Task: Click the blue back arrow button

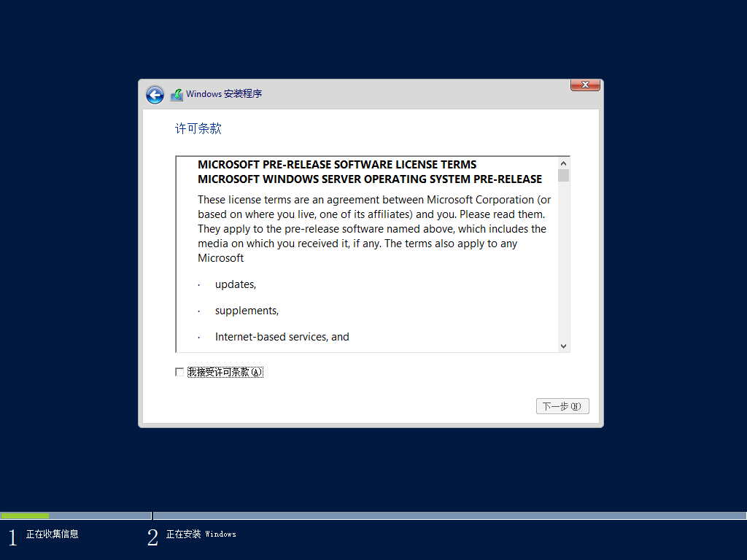Action: click(155, 95)
